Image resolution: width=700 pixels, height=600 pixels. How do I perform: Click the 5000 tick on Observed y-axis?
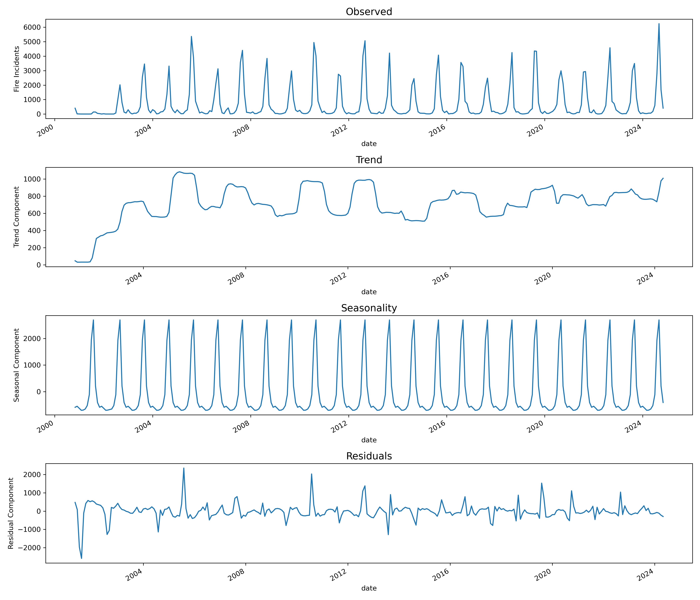click(x=32, y=41)
